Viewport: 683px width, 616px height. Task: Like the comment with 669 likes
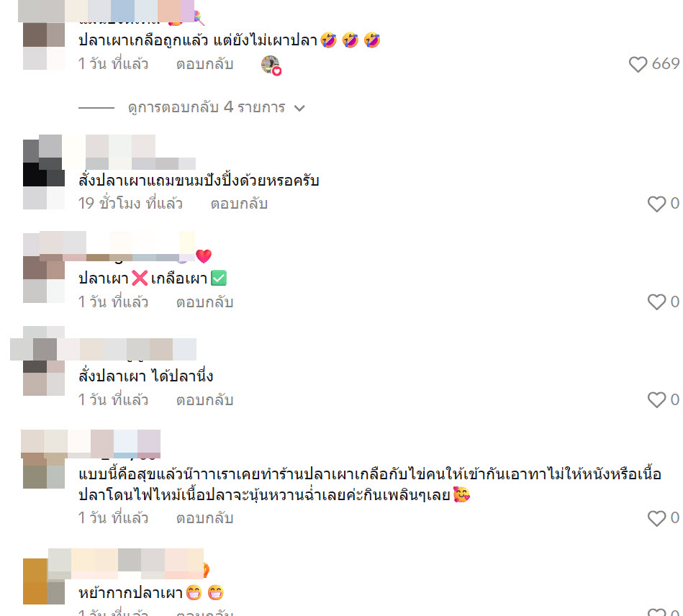point(638,65)
